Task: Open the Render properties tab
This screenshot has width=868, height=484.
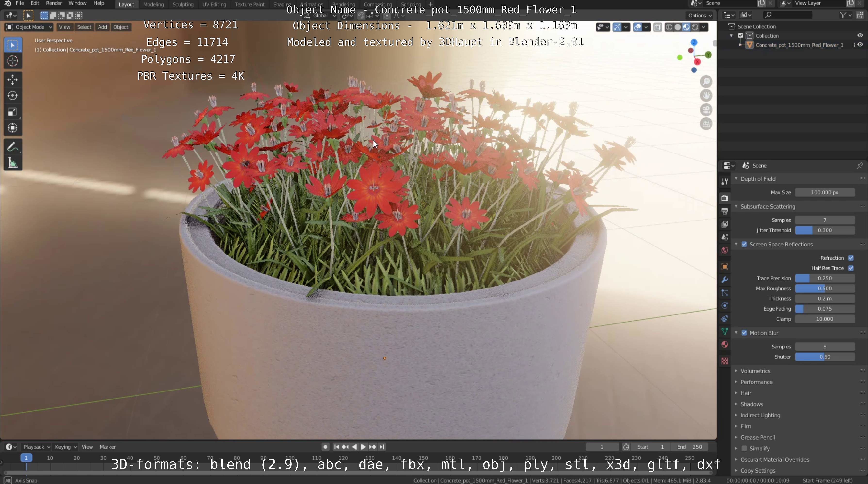Action: click(725, 198)
